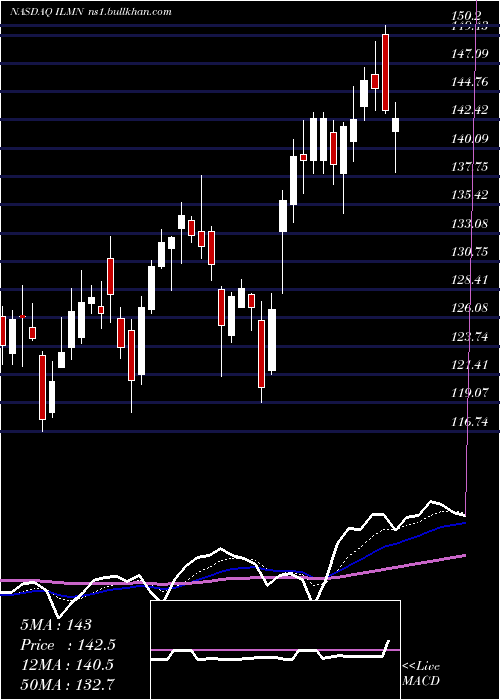Click the 147.09 price label
Screen dimensions: 500x700
[x=469, y=54]
